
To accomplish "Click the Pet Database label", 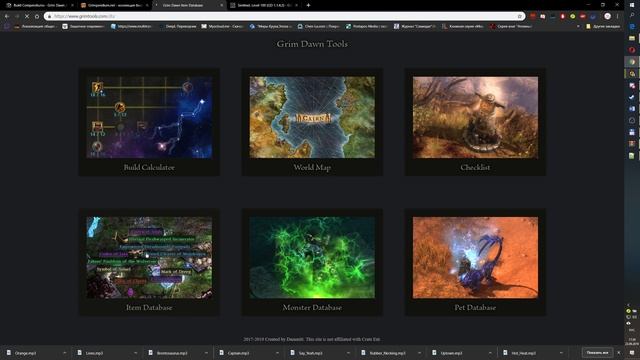I will pos(475,307).
